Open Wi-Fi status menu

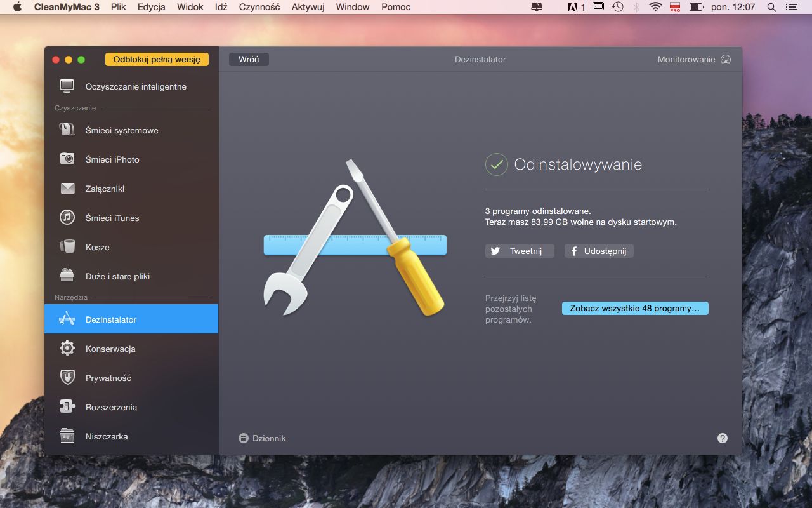tap(655, 7)
